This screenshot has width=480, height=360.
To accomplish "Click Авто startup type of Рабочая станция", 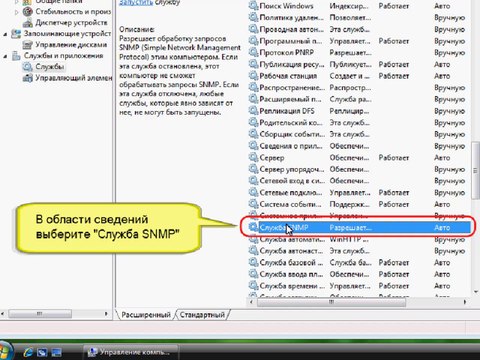I will (x=442, y=76).
